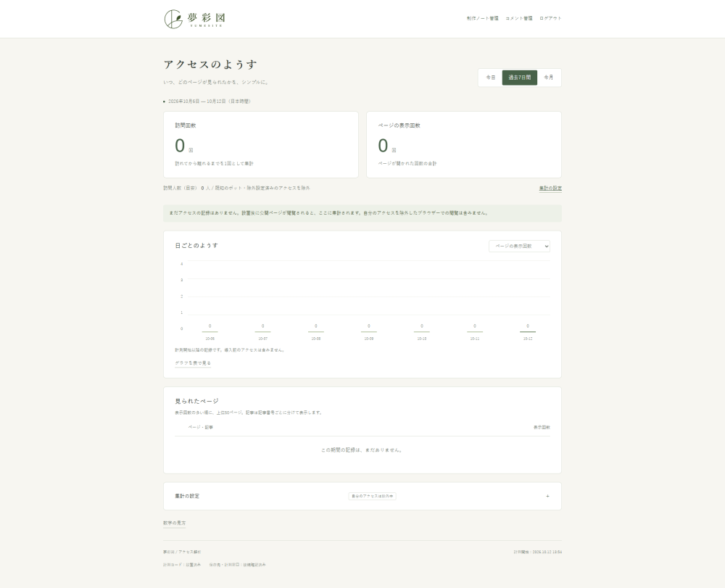Viewport: 725px width, 588px height.
Task: Expand the 集計の設定 panel with the plus icon
Action: click(x=547, y=496)
